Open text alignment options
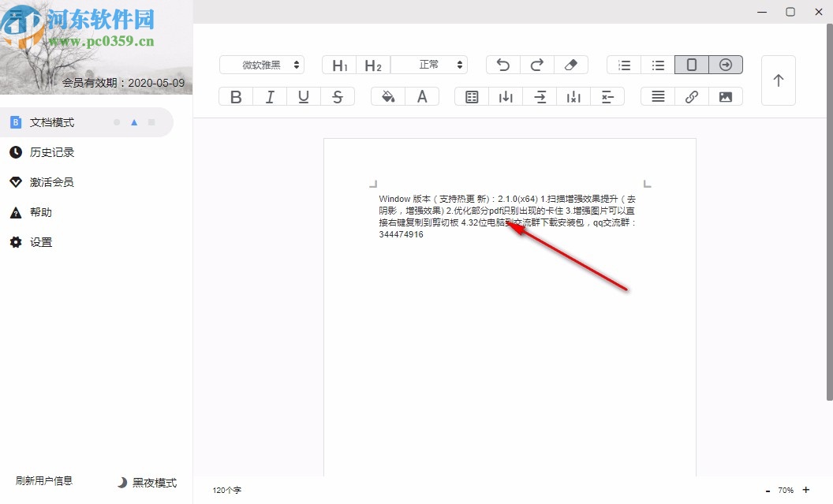This screenshot has width=833, height=504. (x=658, y=97)
